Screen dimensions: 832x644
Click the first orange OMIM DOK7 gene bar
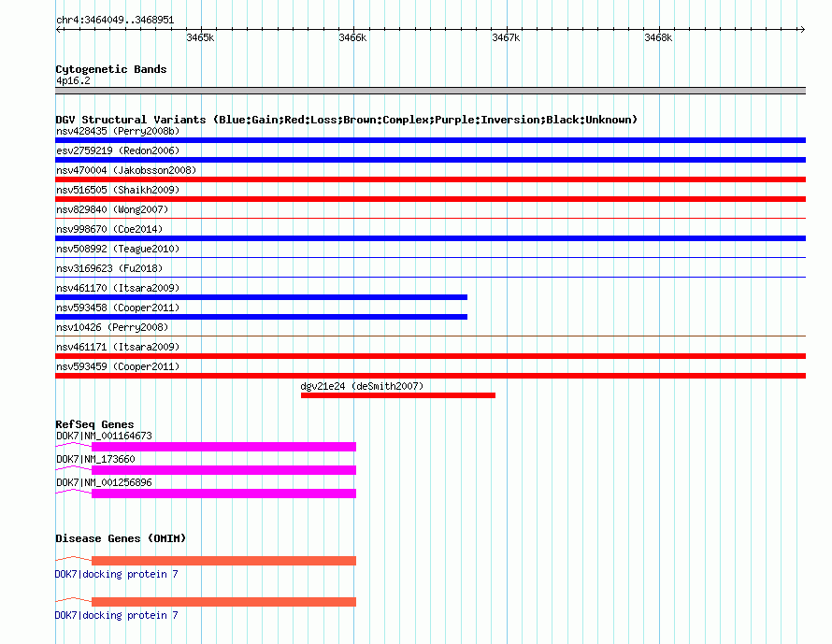pyautogui.click(x=223, y=561)
